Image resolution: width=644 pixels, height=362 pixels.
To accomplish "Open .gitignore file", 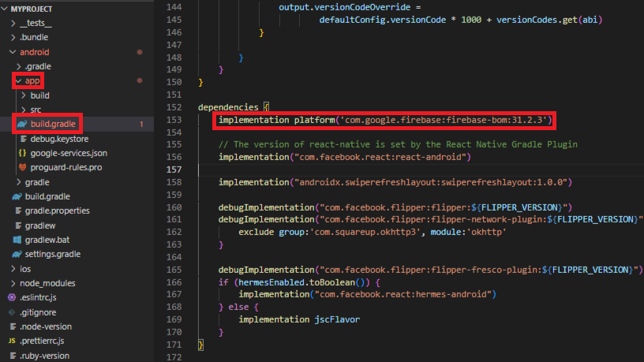I will [38, 312].
